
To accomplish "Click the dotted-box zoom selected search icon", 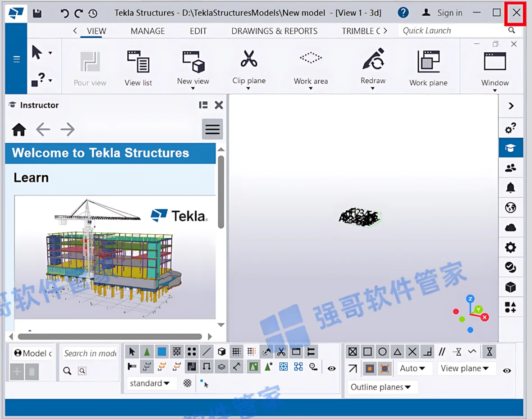I will click(x=82, y=371).
